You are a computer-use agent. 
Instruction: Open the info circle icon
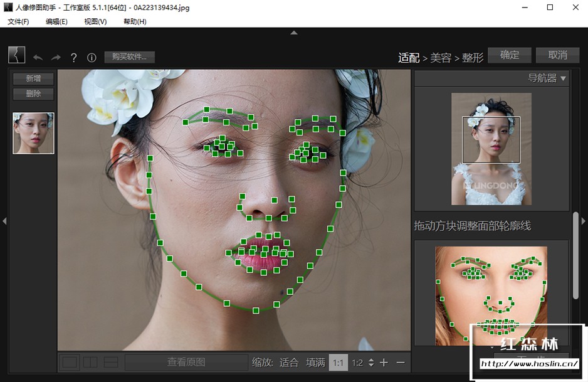pos(92,58)
